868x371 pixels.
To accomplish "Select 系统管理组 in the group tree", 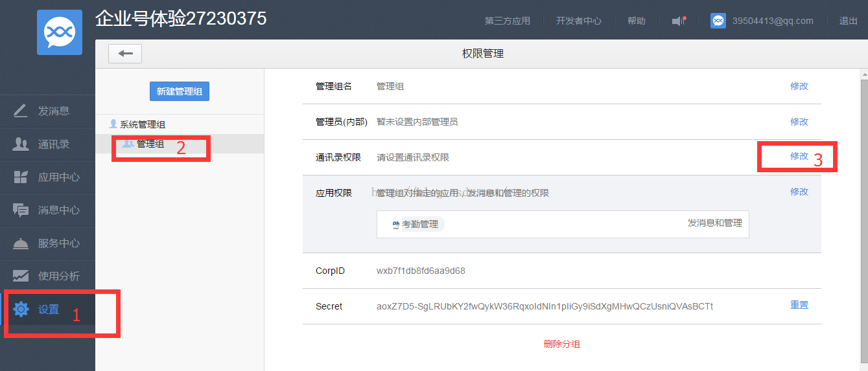I will [x=143, y=124].
